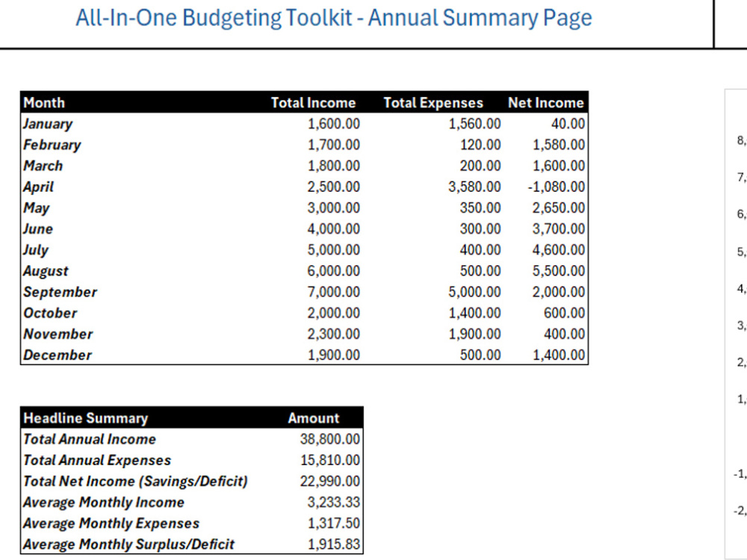This screenshot has height=560, width=747.
Task: Select February net income 1,580.00
Action: point(558,145)
